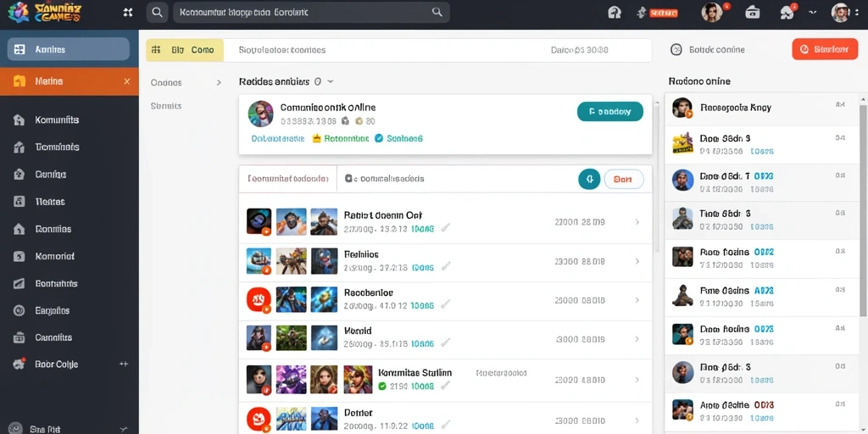Select the Komunits sidebar home icon
This screenshot has width=868, height=434.
19,120
